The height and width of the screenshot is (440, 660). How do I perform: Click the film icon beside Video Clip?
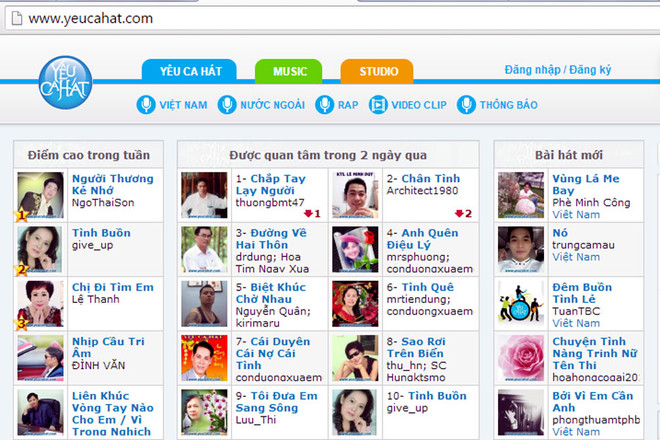pos(378,105)
